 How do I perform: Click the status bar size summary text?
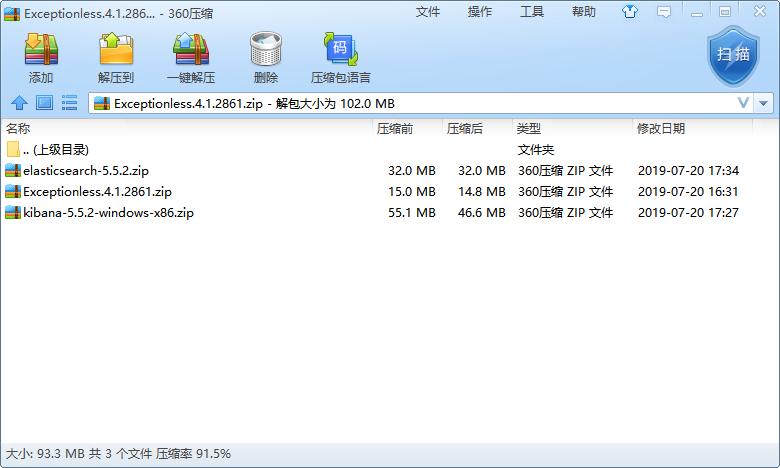coord(118,454)
